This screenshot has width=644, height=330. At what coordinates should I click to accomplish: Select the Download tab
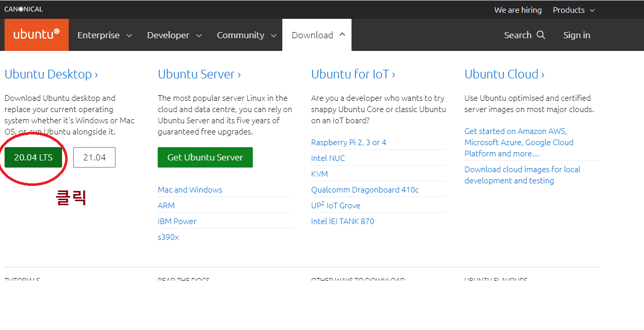pos(317,35)
